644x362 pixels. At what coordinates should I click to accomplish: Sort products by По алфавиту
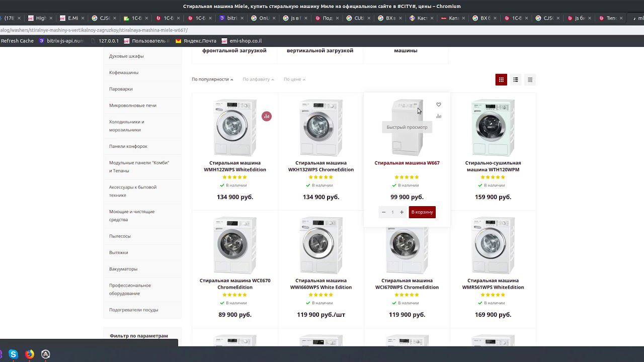pos(258,79)
